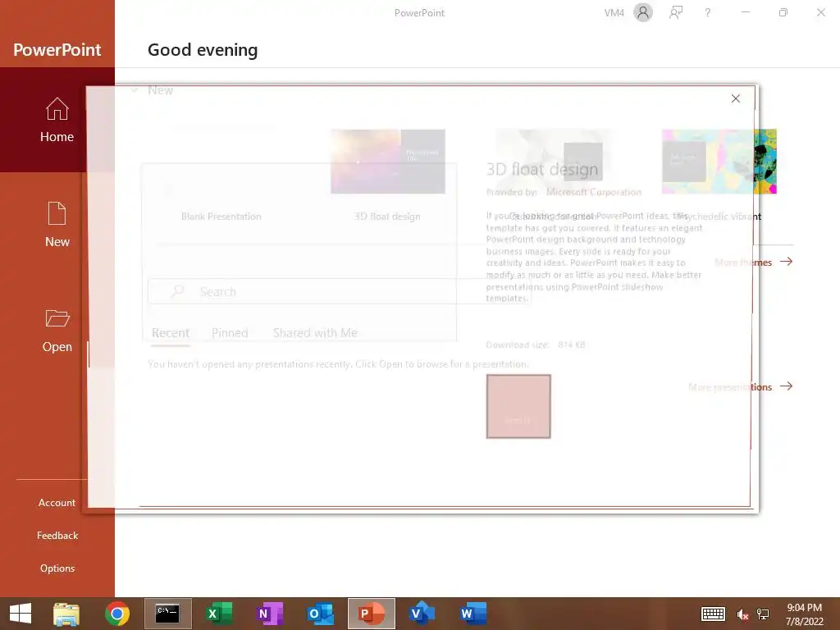Open Outlook from the taskbar

[x=321, y=614]
